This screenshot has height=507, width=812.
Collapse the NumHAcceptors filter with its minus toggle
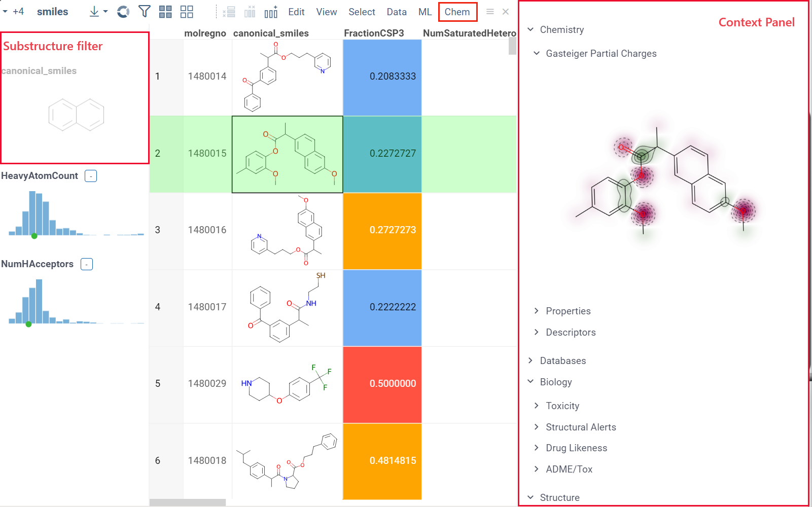coord(86,264)
